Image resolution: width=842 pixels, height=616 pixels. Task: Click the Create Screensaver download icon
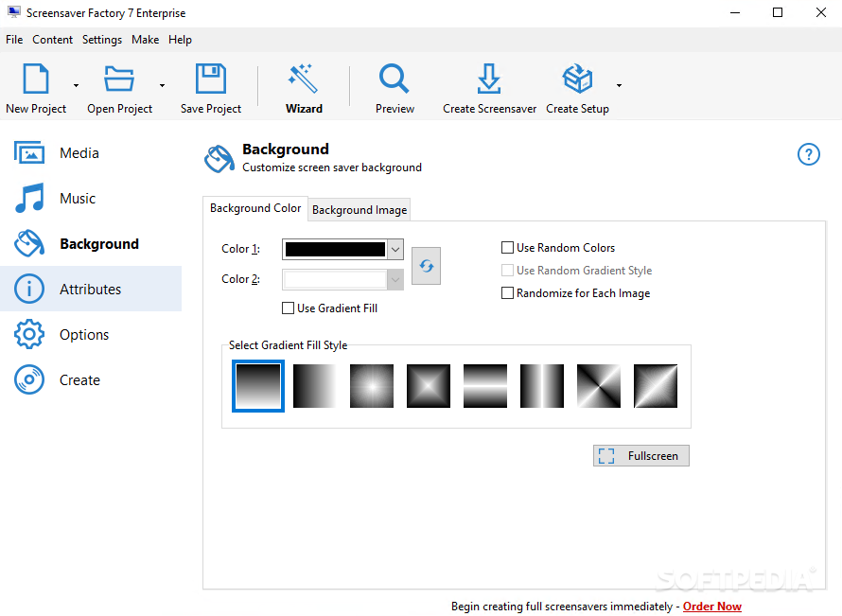point(489,79)
